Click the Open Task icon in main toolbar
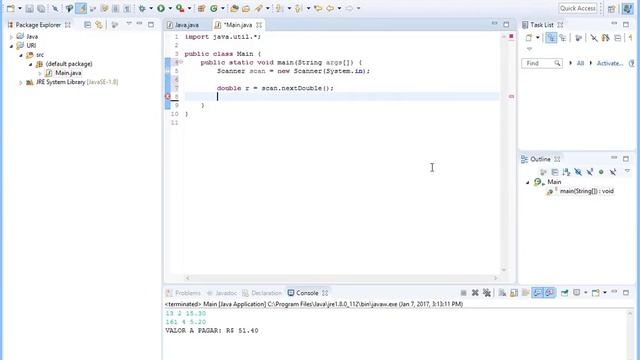 click(x=246, y=8)
